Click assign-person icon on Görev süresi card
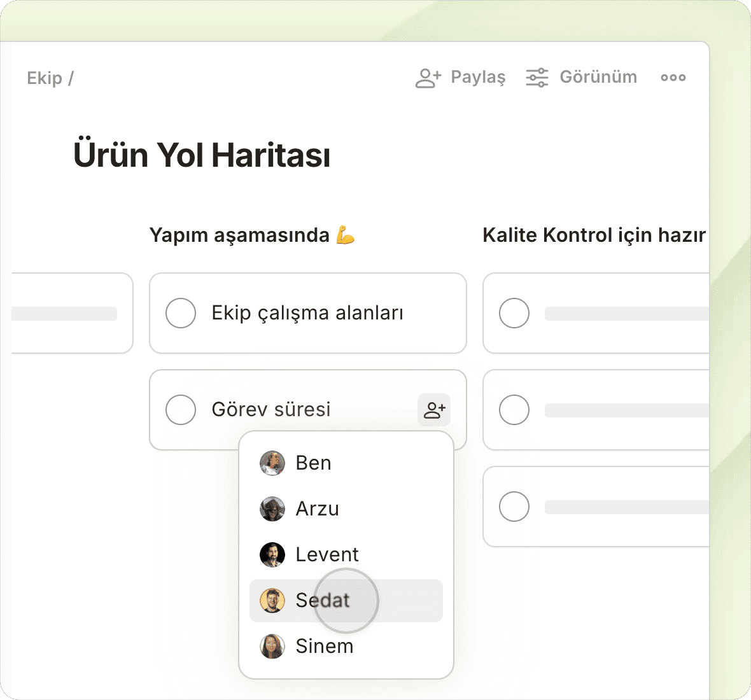The height and width of the screenshot is (700, 751). point(434,410)
